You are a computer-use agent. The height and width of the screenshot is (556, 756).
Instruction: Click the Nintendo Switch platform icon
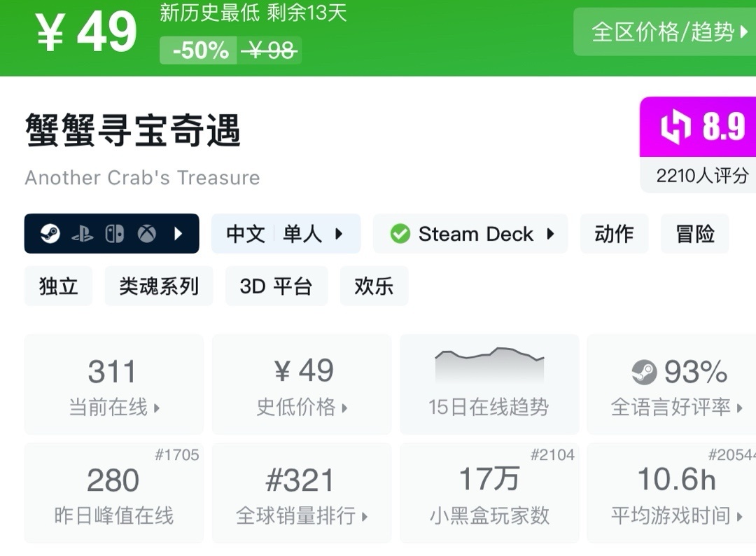pyautogui.click(x=115, y=234)
